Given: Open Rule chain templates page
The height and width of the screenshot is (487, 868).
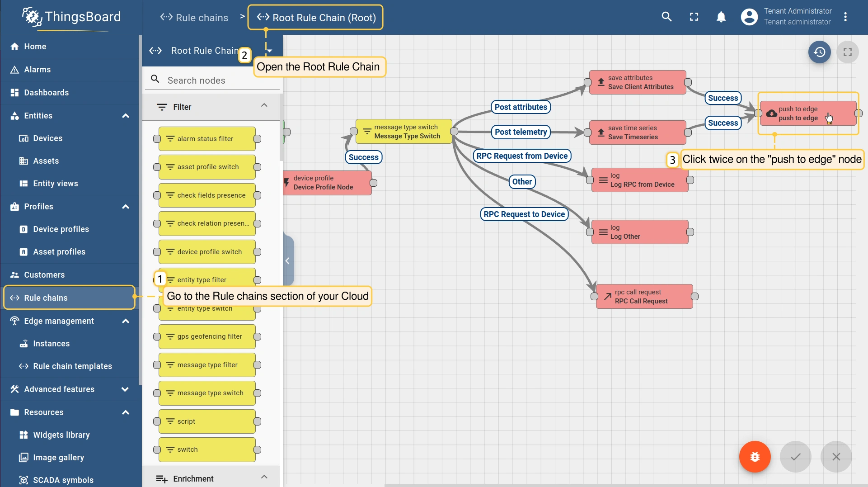Looking at the screenshot, I should tap(72, 366).
